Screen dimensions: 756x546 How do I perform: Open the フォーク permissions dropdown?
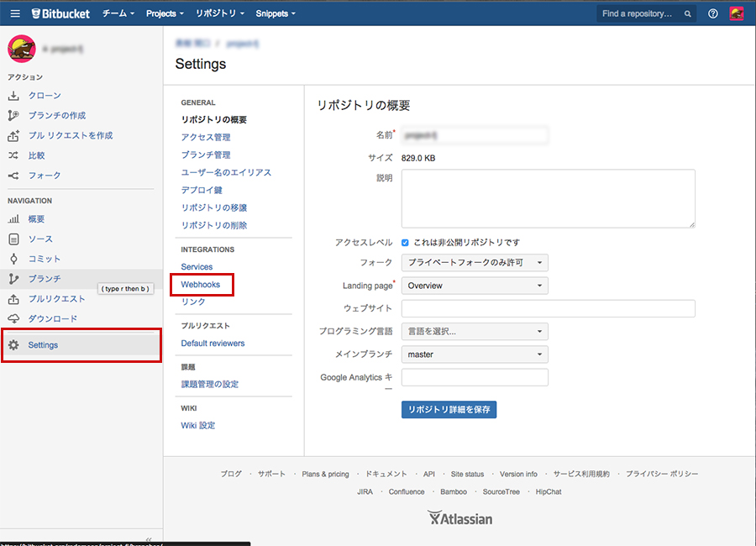point(474,262)
